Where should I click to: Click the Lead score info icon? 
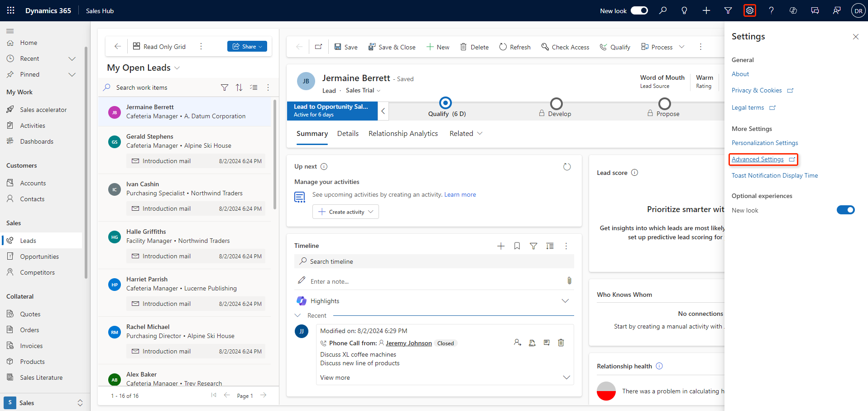click(x=634, y=173)
